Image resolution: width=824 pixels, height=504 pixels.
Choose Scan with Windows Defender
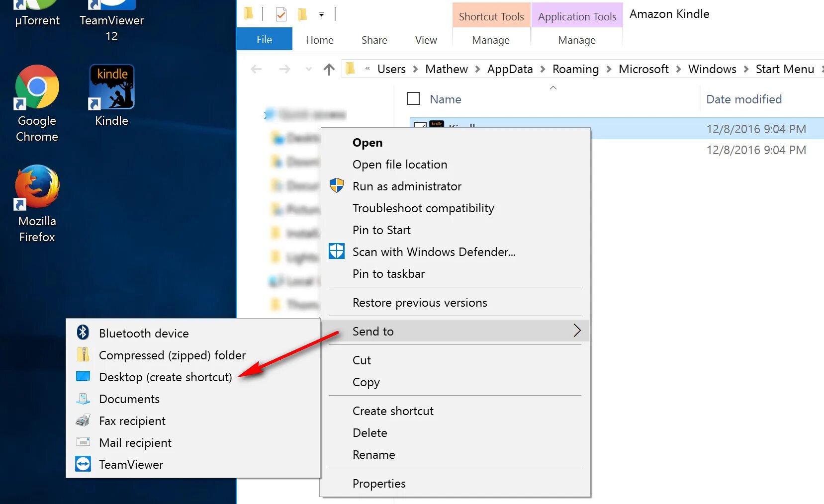(455, 252)
